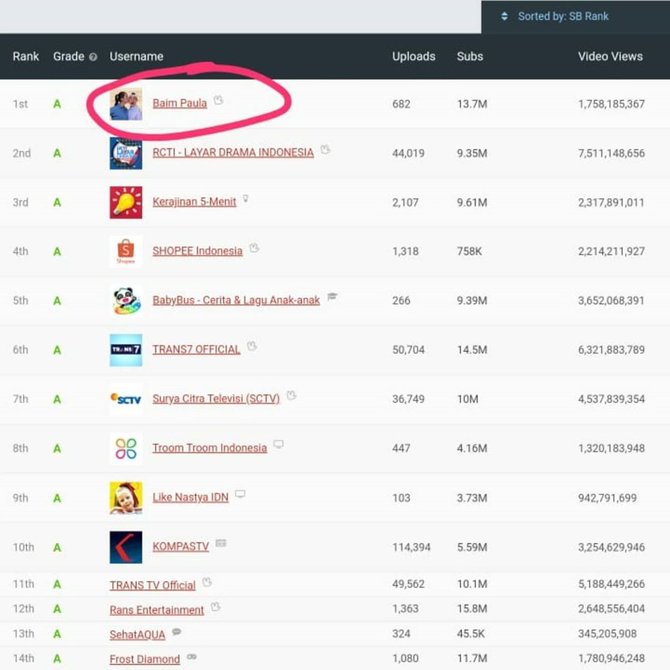Click the Uploads column header
This screenshot has width=670, height=670.
pos(414,56)
